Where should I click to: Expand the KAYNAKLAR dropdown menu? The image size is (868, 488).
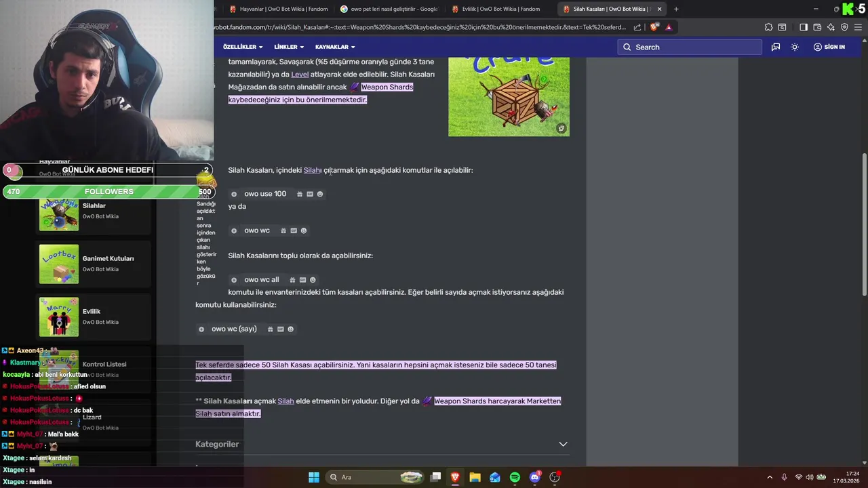tap(335, 47)
